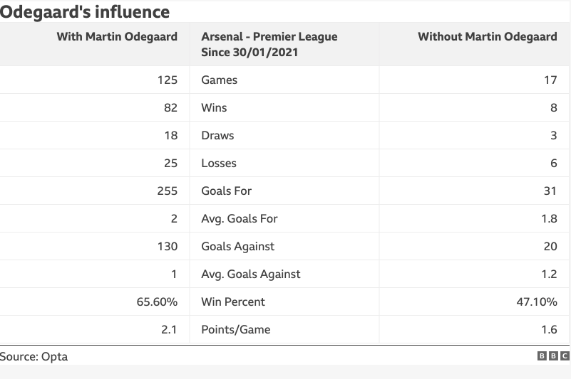This screenshot has width=571, height=379.
Task: Click the 47.10% win percent value
Action: coord(537,302)
